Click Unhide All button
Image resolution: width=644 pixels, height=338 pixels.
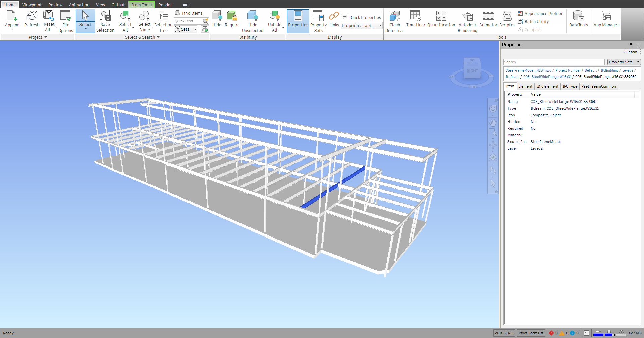[274, 21]
